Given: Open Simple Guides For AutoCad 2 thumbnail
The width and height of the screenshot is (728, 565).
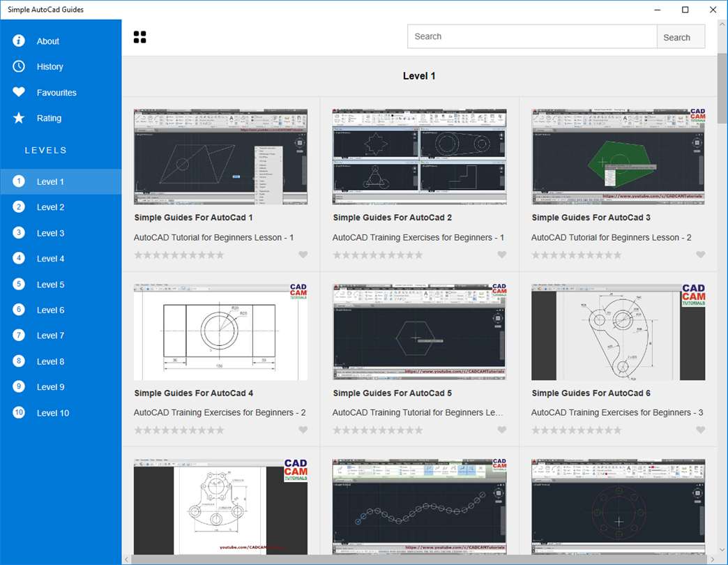Looking at the screenshot, I should [419, 156].
